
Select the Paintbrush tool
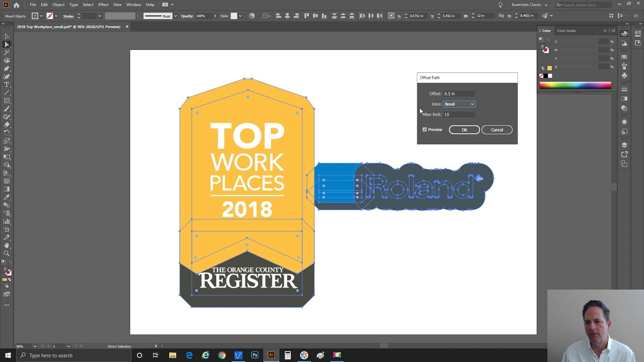pyautogui.click(x=7, y=109)
